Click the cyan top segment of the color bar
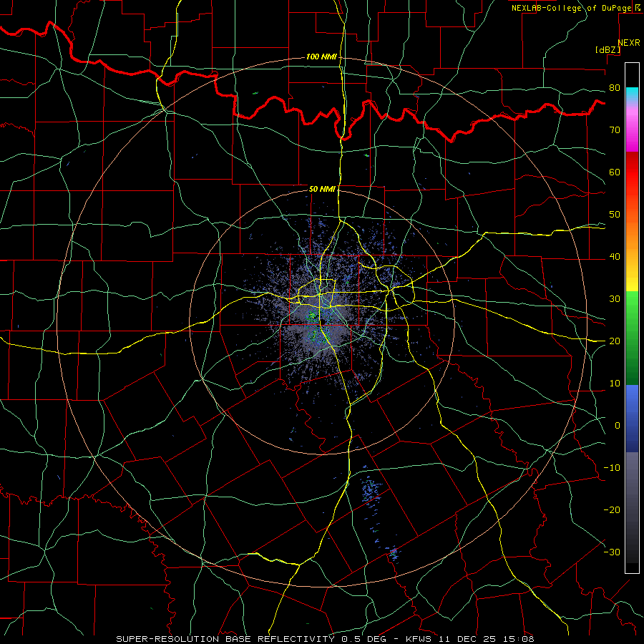 pos(632,94)
